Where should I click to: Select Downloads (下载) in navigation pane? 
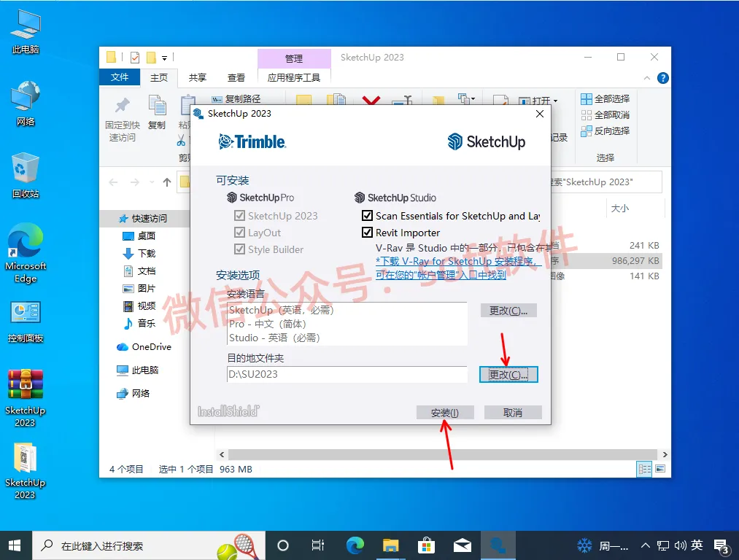(139, 254)
